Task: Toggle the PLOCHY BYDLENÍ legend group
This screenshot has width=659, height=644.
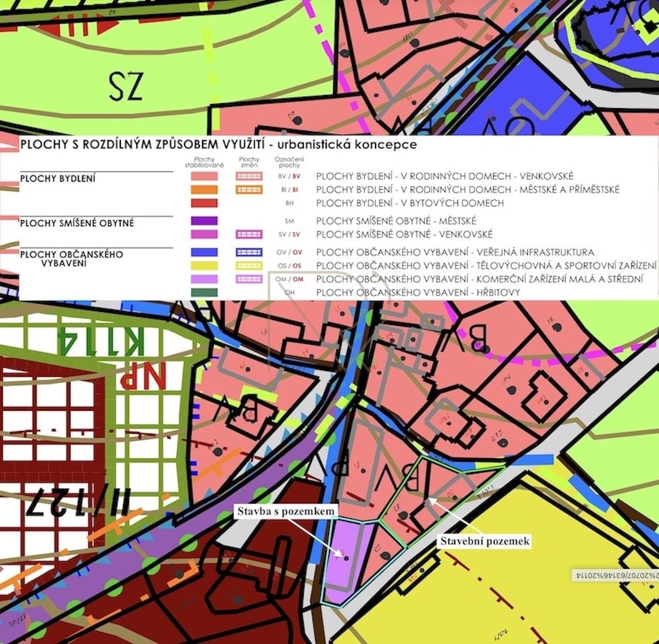Action: pos(58,177)
